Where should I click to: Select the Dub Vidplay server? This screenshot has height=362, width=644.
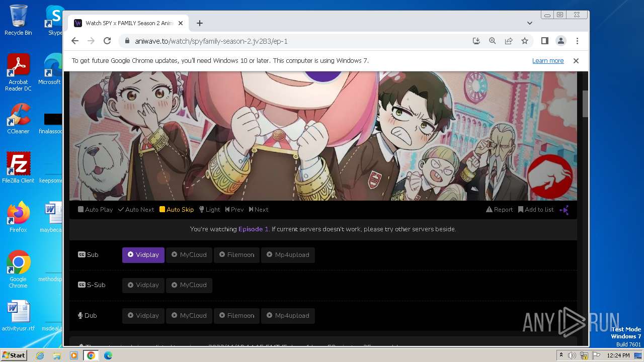tap(143, 316)
